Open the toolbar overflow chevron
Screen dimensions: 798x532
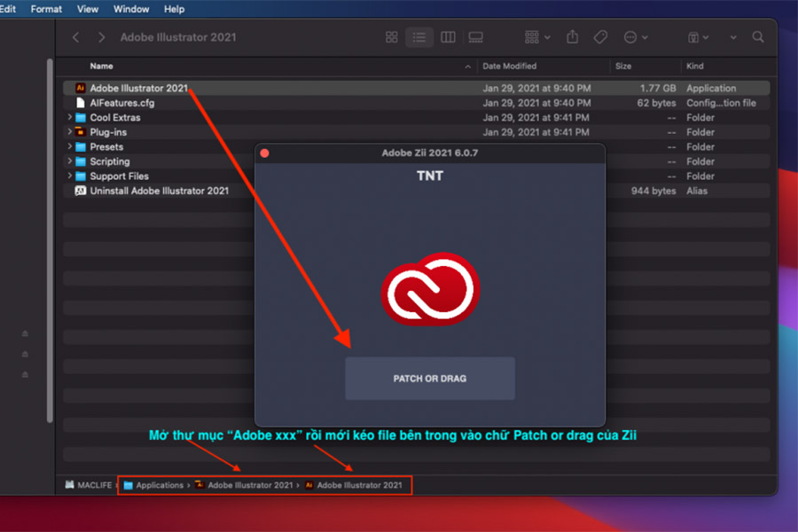pos(733,37)
